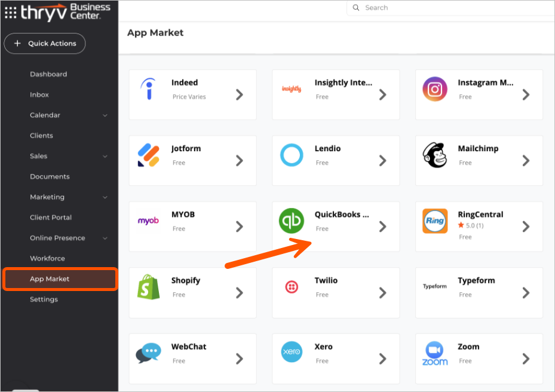Image resolution: width=555 pixels, height=392 pixels.
Task: Click the search magnifier icon
Action: (356, 7)
